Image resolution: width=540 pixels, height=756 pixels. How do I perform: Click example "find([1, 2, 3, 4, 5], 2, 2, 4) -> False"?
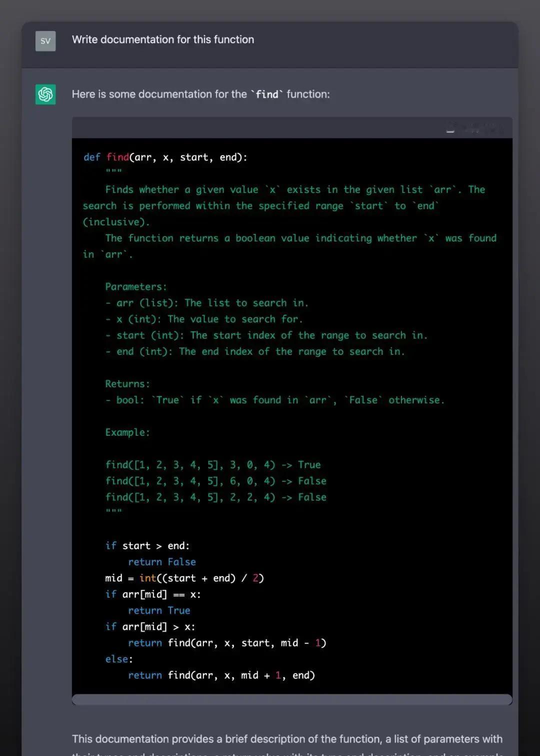215,497
